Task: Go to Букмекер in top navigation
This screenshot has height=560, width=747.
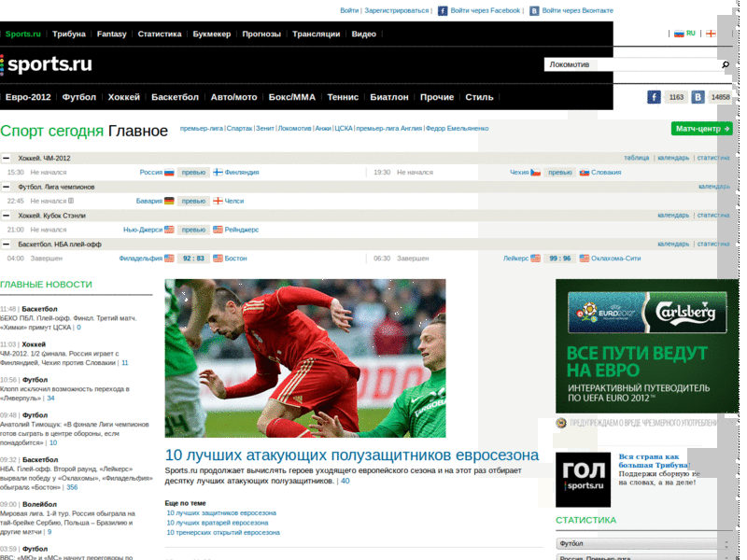Action: (x=212, y=34)
